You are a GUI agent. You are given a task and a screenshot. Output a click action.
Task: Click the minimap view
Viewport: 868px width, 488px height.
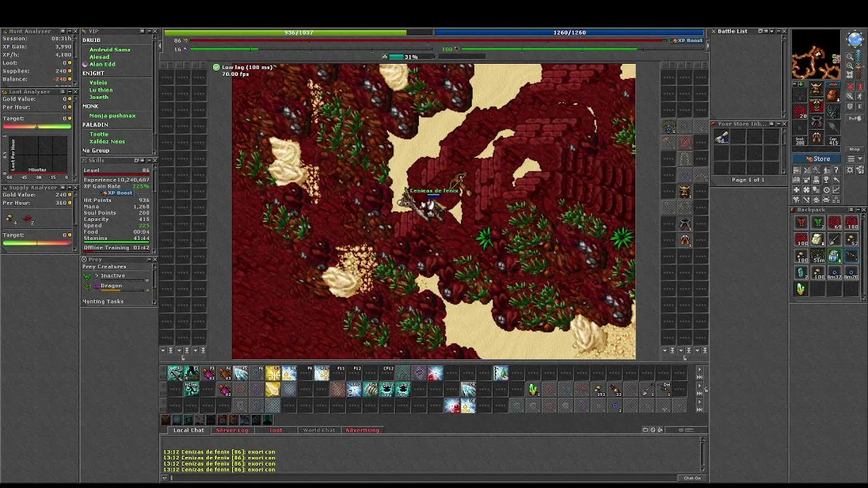[816, 55]
